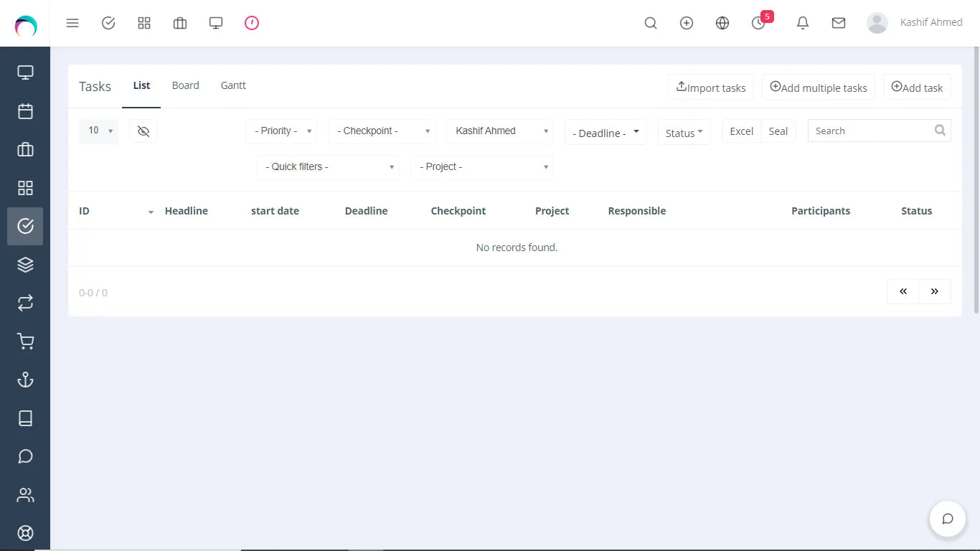
Task: Switch to the Gantt tab
Action: pos(233,85)
